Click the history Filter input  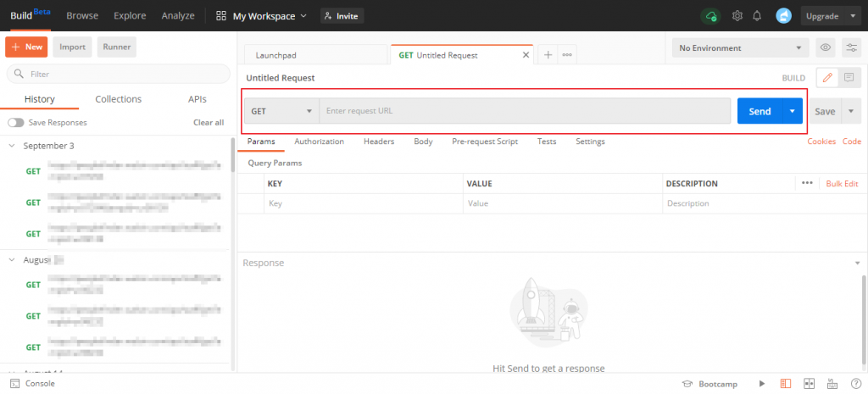point(118,74)
